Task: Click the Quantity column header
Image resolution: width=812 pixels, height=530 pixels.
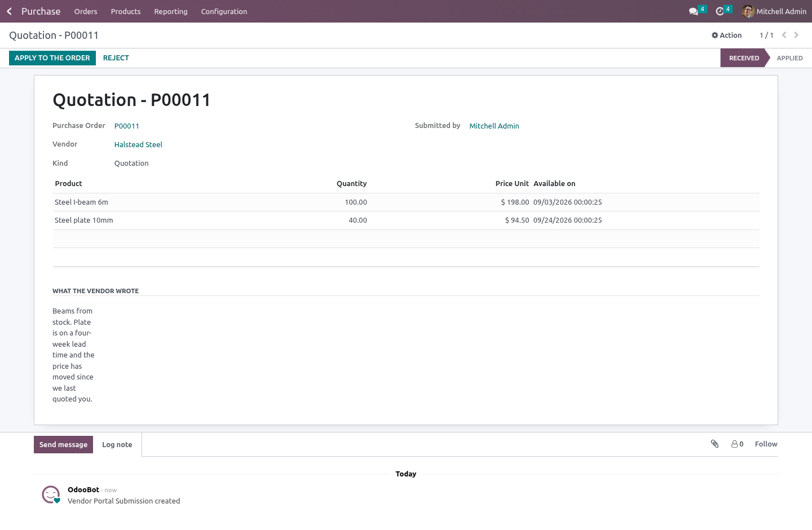Action: click(351, 184)
